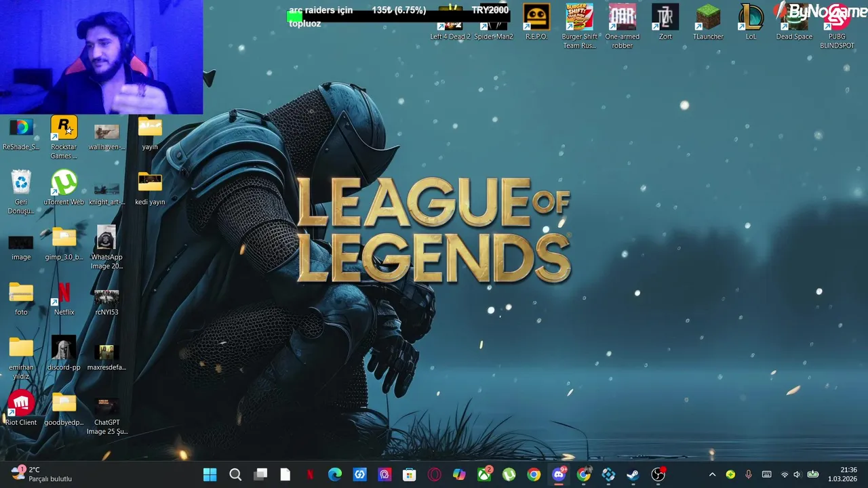Screen dimensions: 868x488
Task: Open the touch keyboard tray icon
Action: click(x=767, y=474)
